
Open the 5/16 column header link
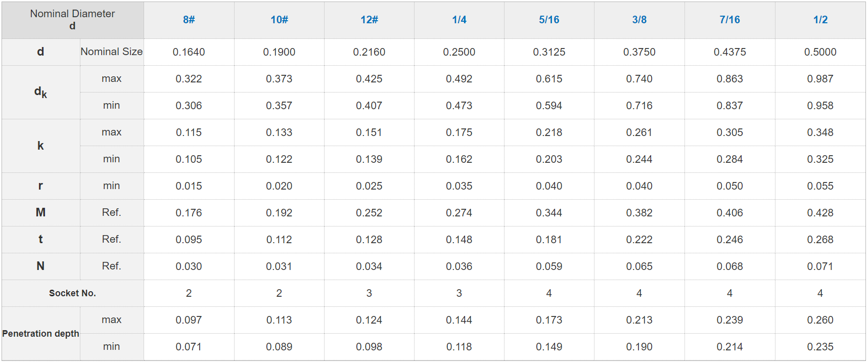tap(549, 20)
